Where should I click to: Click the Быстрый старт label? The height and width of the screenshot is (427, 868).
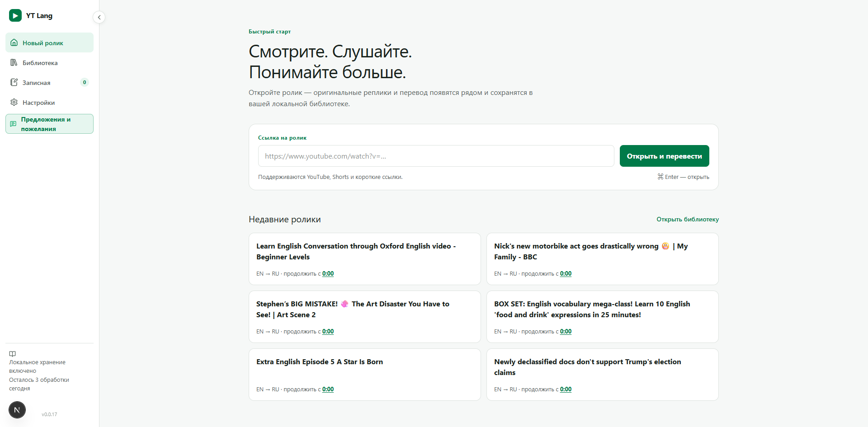pyautogui.click(x=269, y=32)
